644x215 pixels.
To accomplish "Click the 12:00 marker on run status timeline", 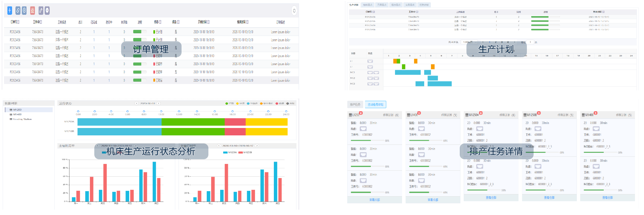I will pyautogui.click(x=179, y=111).
